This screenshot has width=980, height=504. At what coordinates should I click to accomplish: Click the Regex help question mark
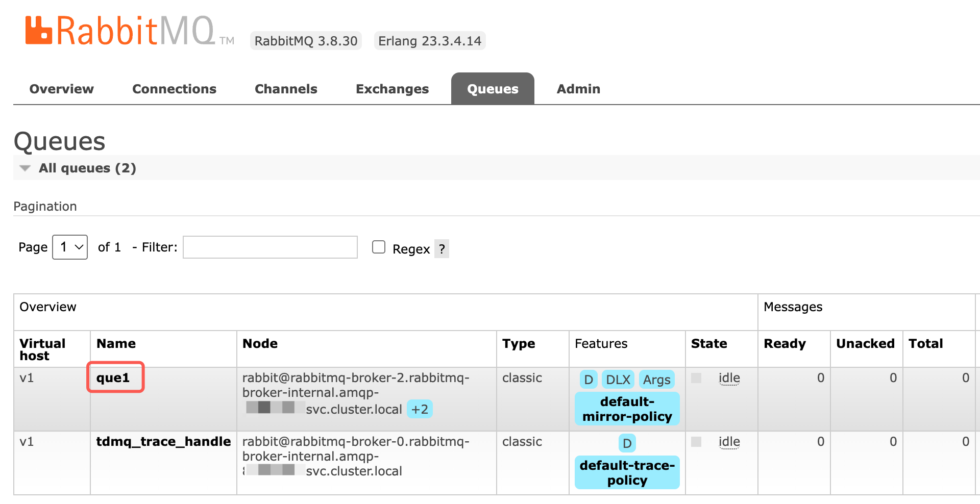[442, 249]
